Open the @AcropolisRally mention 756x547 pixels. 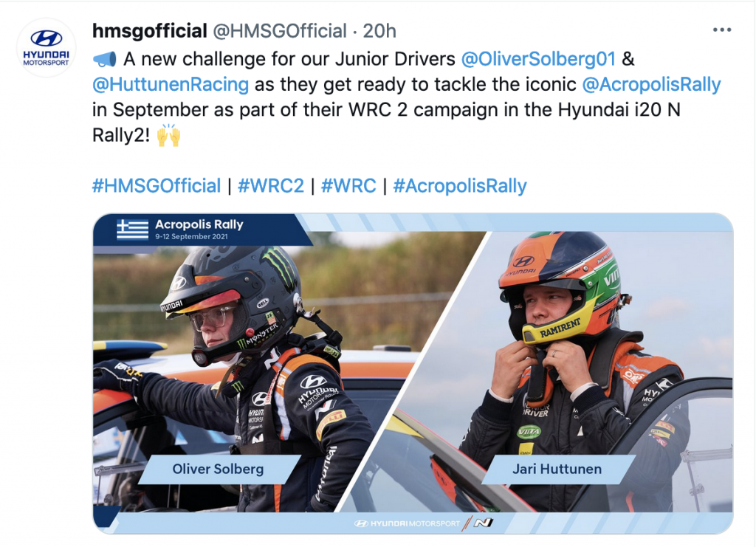(651, 84)
